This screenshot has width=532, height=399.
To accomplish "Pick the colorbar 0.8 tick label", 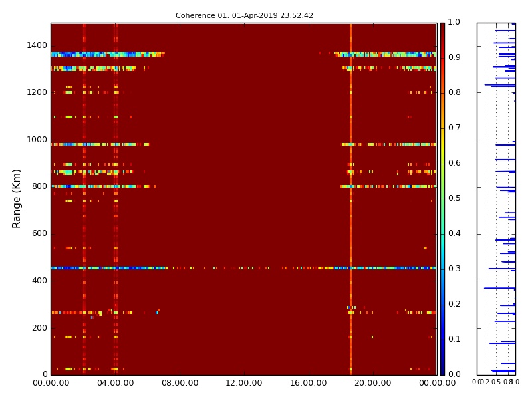I will point(454,92).
